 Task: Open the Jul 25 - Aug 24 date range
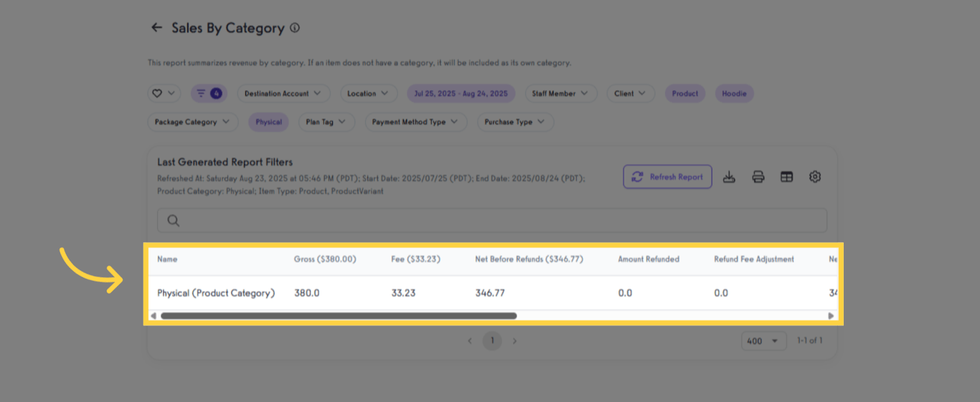pos(461,93)
